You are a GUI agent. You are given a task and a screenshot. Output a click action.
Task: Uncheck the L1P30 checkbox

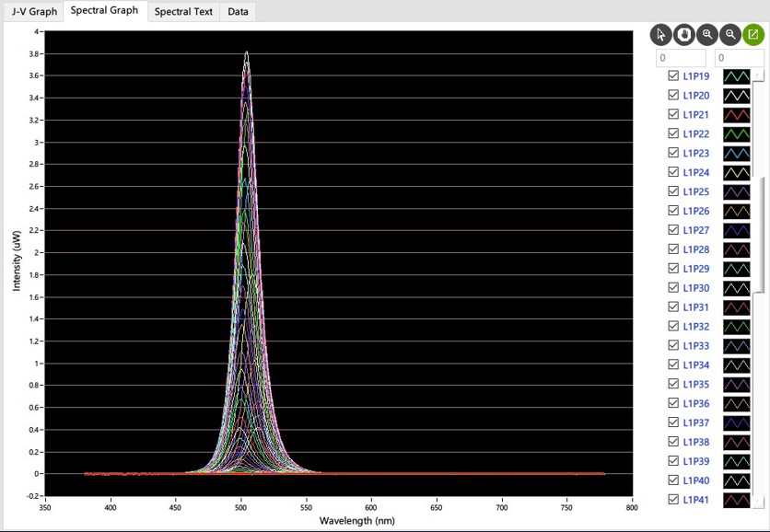[673, 287]
